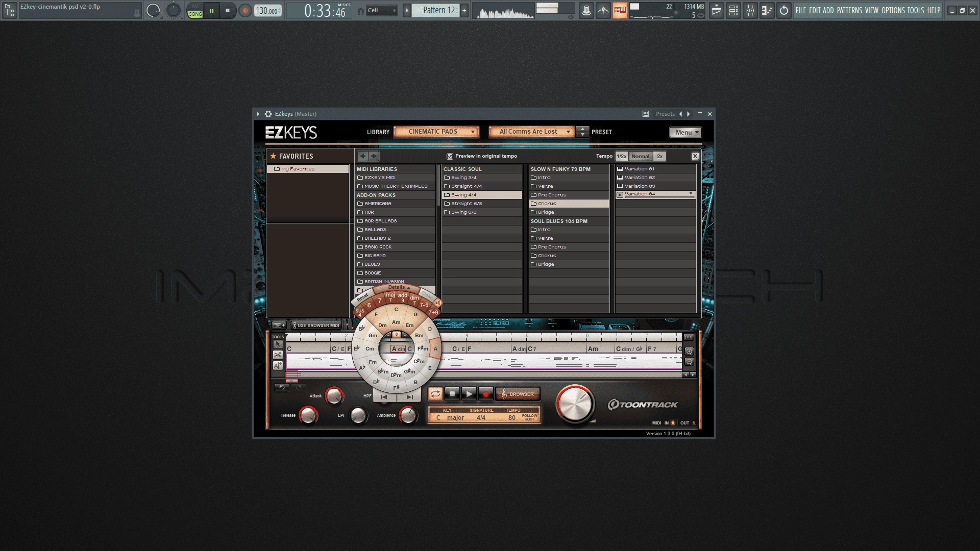Open the EDIT menu
The height and width of the screenshot is (551, 980).
(815, 10)
